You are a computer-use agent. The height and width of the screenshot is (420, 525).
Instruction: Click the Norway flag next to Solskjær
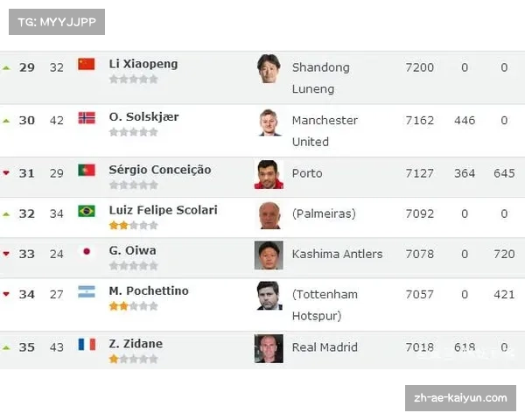(87, 118)
